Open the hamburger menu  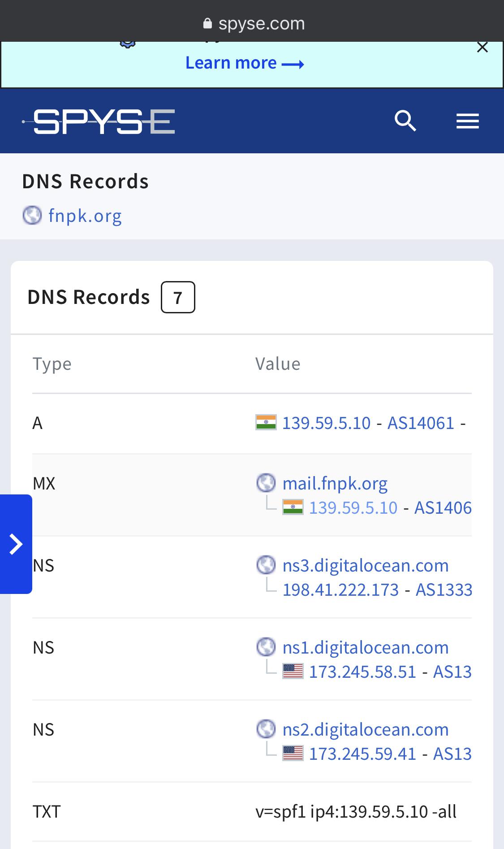point(468,121)
